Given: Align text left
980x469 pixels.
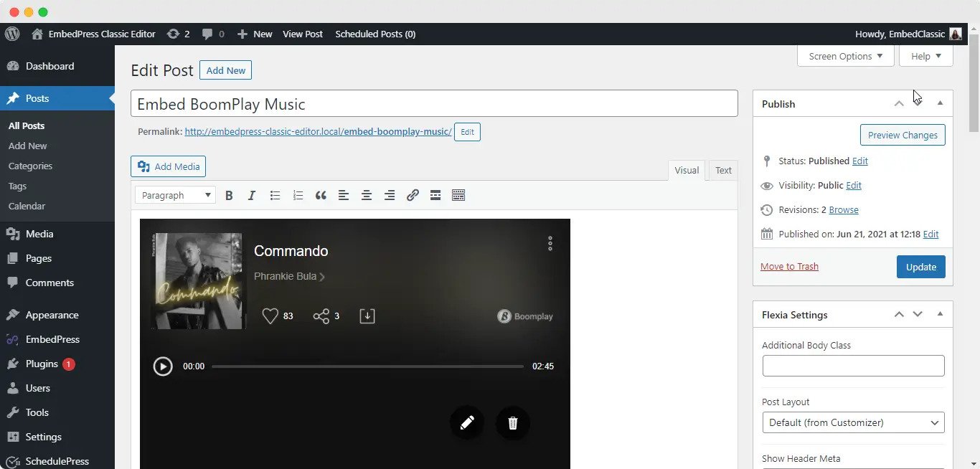Looking at the screenshot, I should click(344, 195).
